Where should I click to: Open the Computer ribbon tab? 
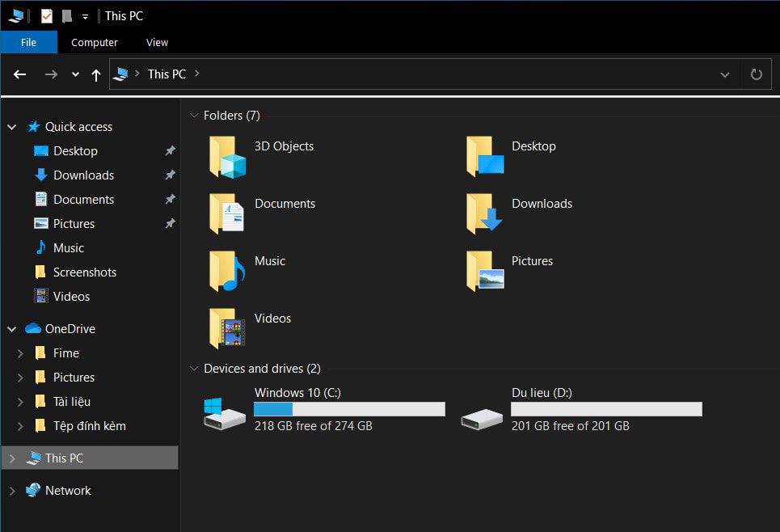[94, 42]
